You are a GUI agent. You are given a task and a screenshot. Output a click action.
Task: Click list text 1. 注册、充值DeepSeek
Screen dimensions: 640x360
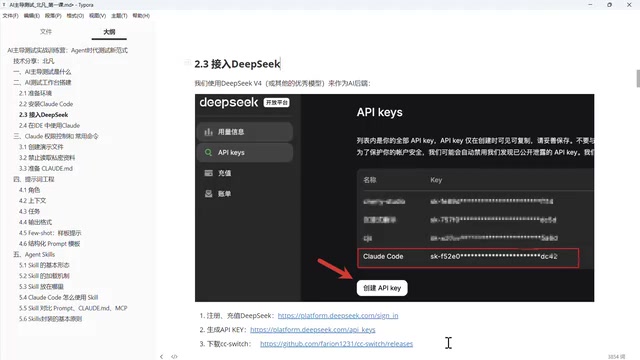click(237, 316)
